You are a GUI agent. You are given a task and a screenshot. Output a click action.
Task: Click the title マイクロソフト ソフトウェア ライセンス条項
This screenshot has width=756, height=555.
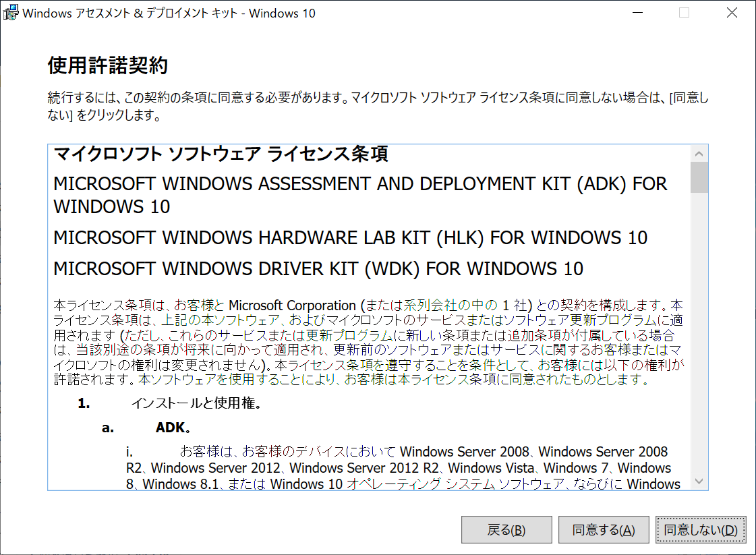click(x=221, y=154)
